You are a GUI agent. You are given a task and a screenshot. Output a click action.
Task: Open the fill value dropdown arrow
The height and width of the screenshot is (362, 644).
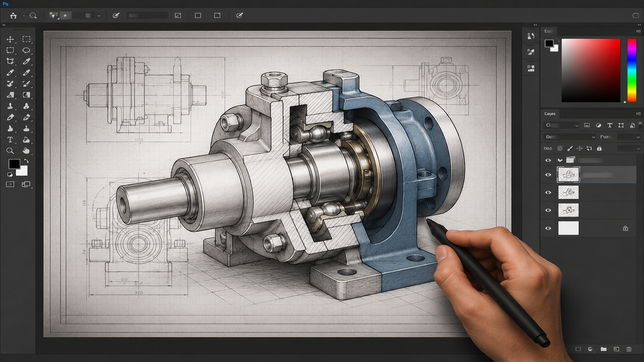638,148
